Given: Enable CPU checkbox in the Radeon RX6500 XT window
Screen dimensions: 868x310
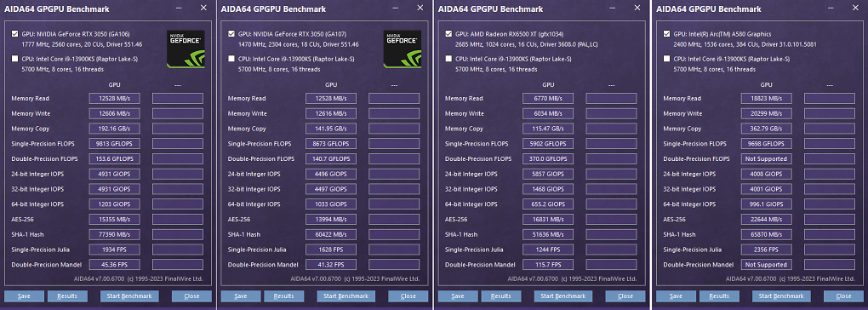Looking at the screenshot, I should 448,60.
